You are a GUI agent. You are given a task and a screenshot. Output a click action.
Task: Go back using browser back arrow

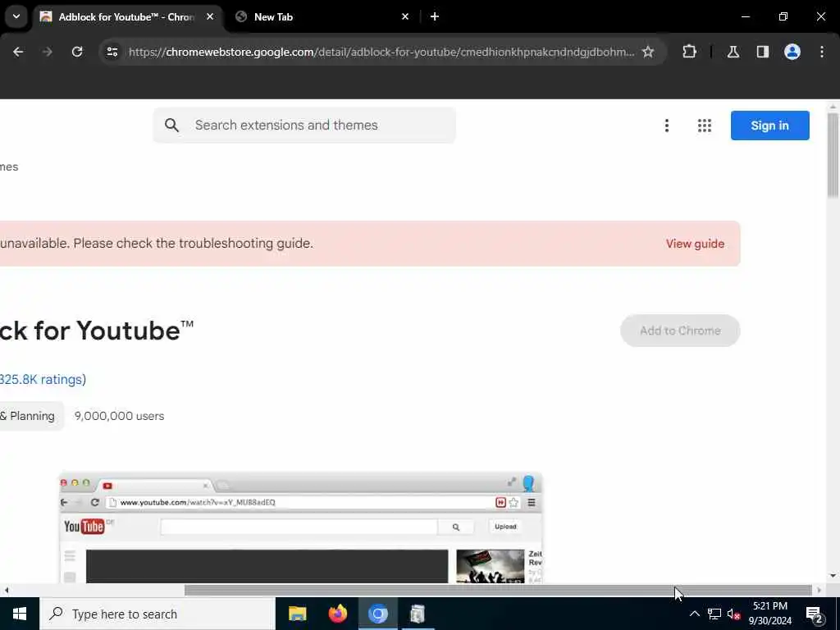click(18, 52)
